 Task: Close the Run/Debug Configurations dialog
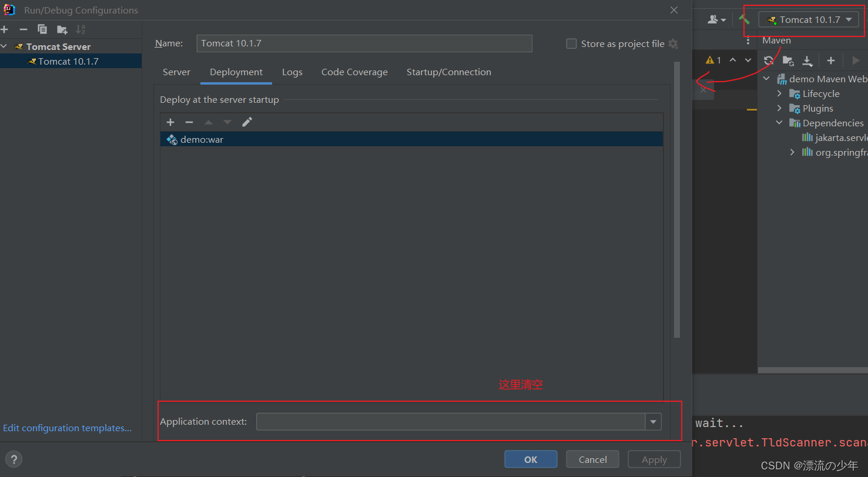[x=674, y=10]
